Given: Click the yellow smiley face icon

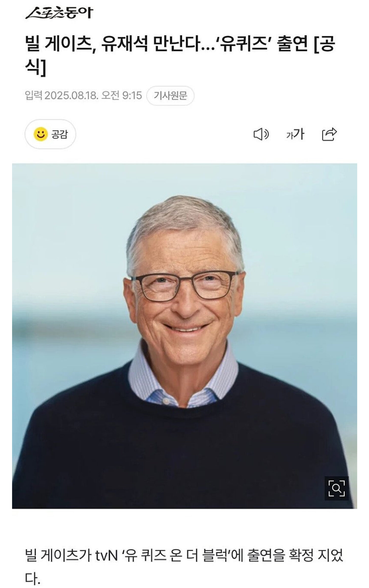Looking at the screenshot, I should (x=40, y=134).
